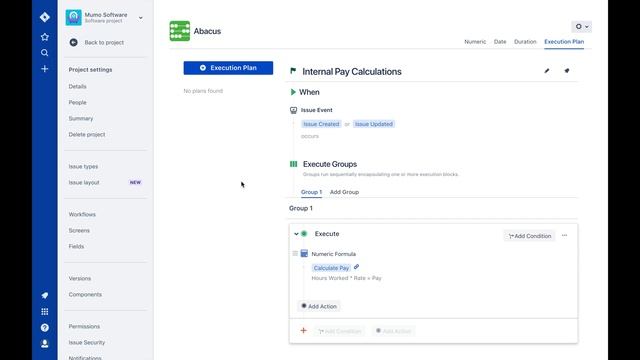Screen dimensions: 640x360
Task: Open Issue types settings
Action: pos(83,167)
